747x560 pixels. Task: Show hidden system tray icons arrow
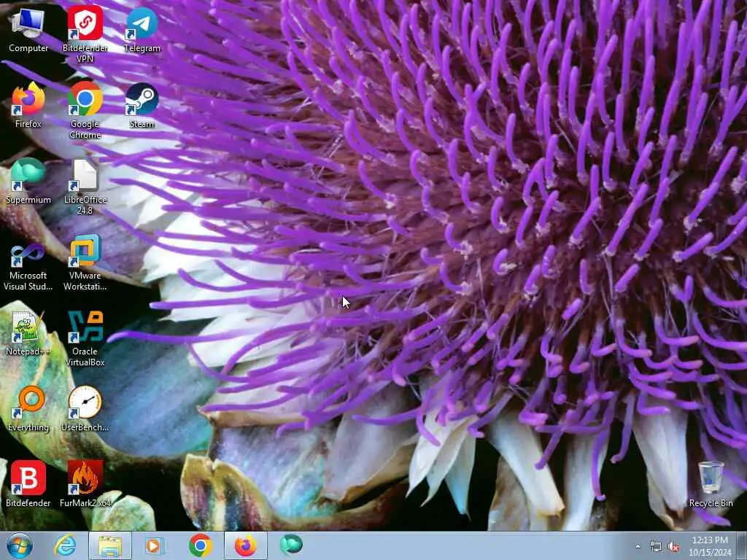coord(638,546)
